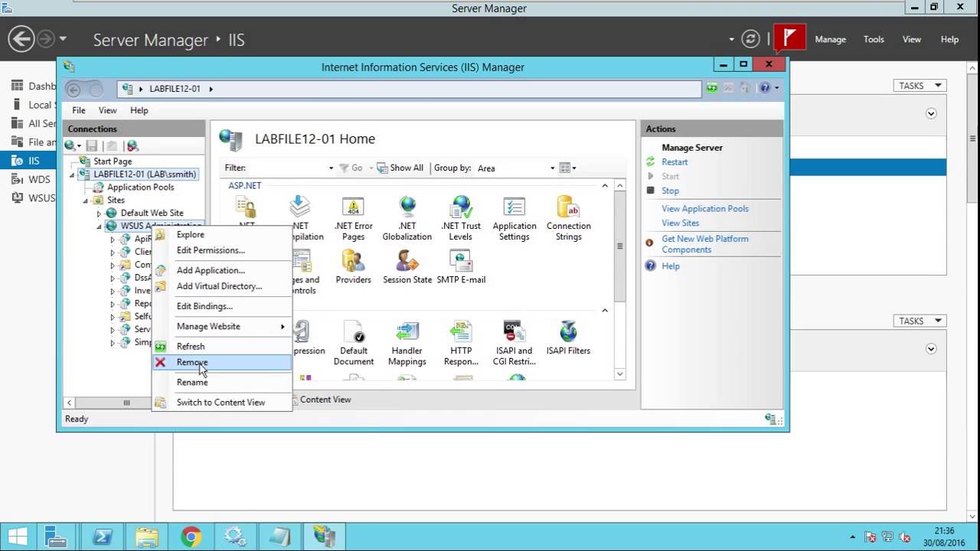Click Restart in the Actions pane
Viewport: 980px width, 551px height.
click(x=675, y=162)
